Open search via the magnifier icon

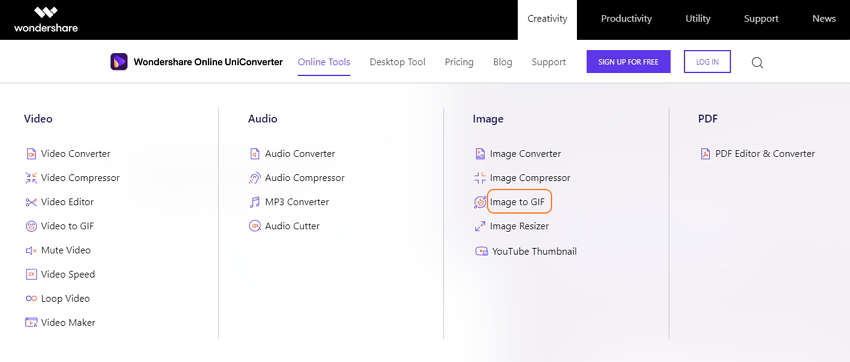click(x=757, y=62)
